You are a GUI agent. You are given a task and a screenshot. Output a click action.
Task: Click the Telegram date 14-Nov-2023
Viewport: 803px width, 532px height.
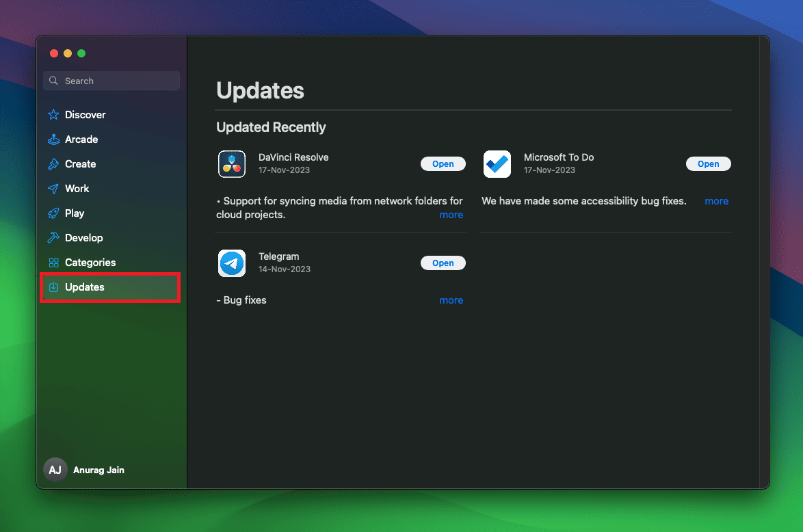coord(285,269)
